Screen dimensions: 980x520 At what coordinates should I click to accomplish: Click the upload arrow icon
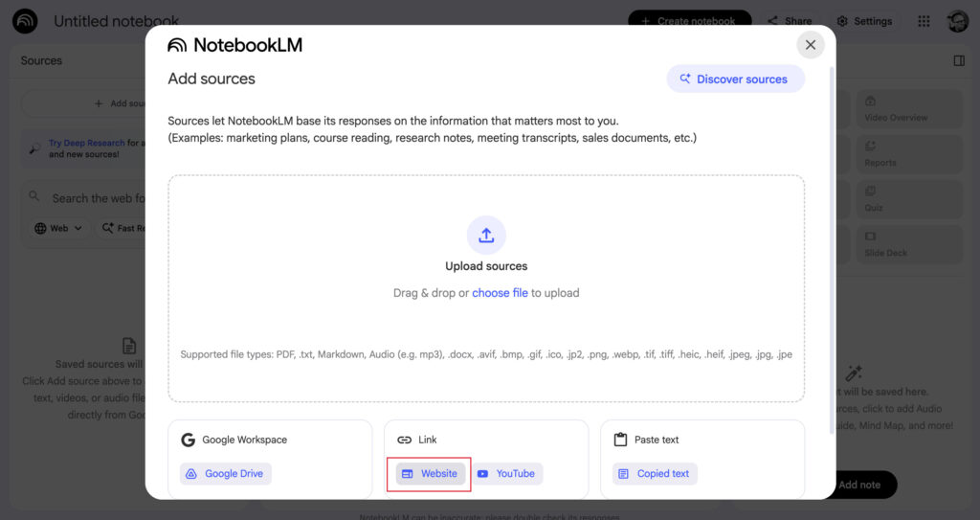(x=486, y=235)
